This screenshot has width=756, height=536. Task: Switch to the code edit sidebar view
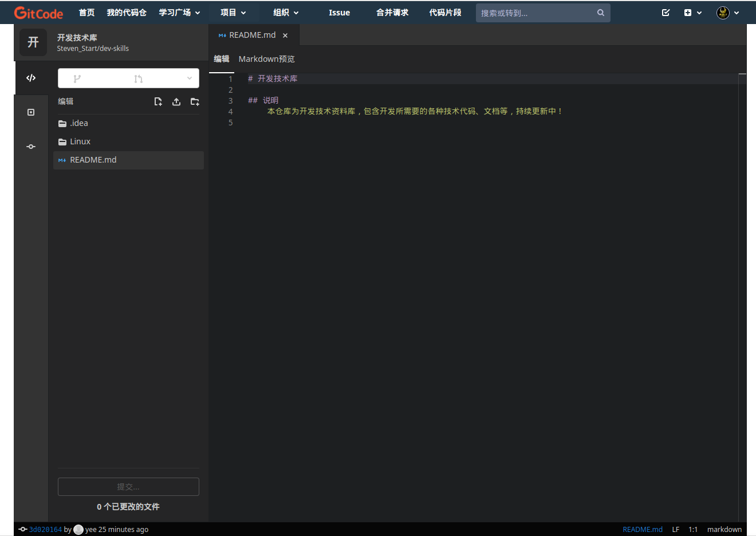(x=31, y=78)
